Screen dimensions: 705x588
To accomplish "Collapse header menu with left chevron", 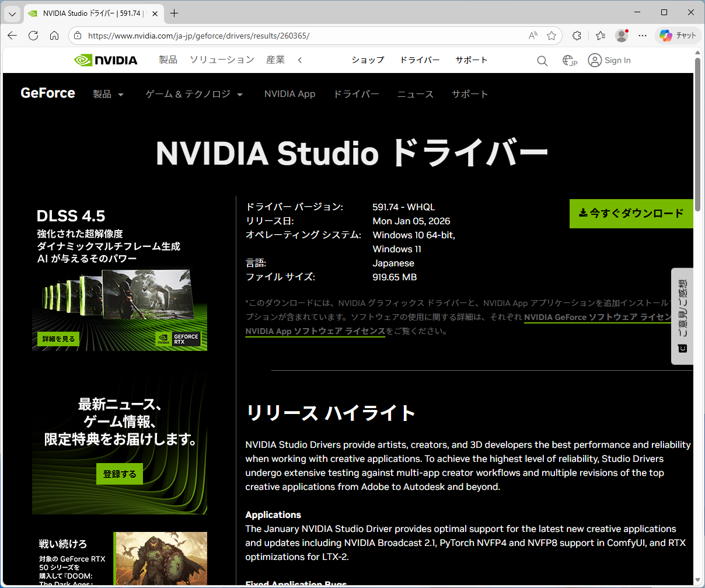I will (x=300, y=60).
